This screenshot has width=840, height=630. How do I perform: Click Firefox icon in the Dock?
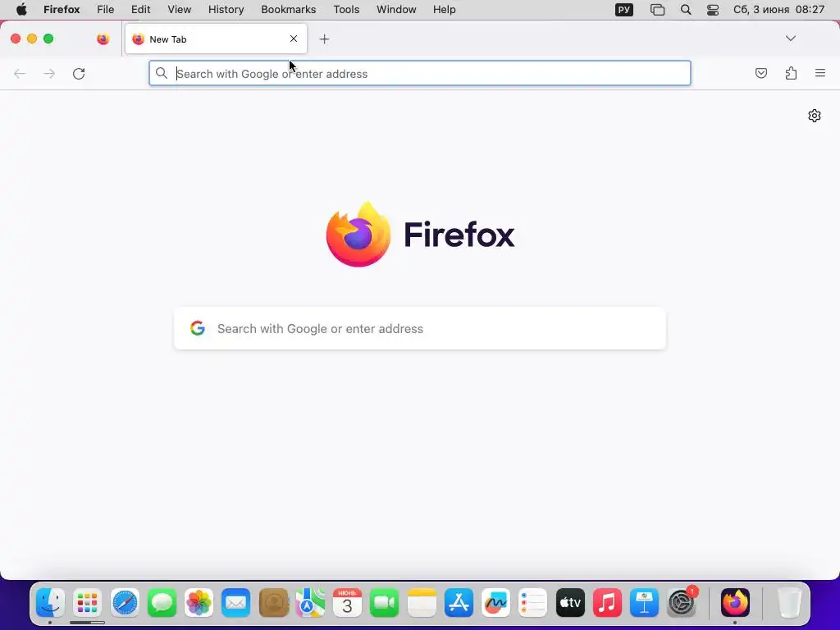pos(735,603)
